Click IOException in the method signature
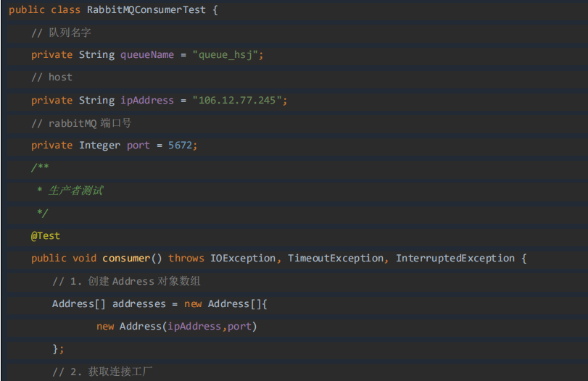 pyautogui.click(x=243, y=258)
